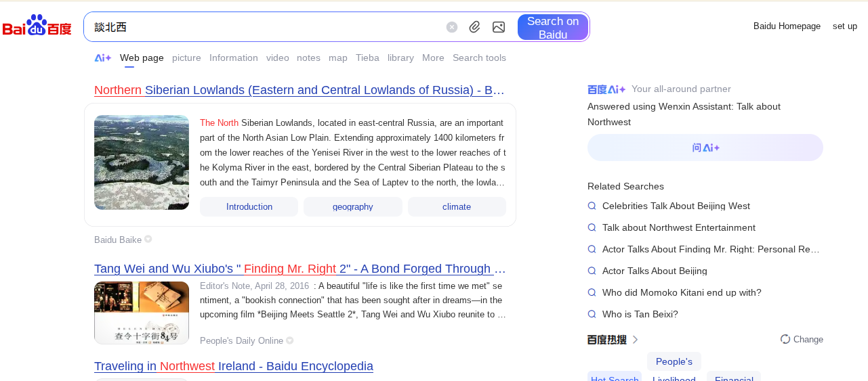Clear the search box text

coord(452,27)
